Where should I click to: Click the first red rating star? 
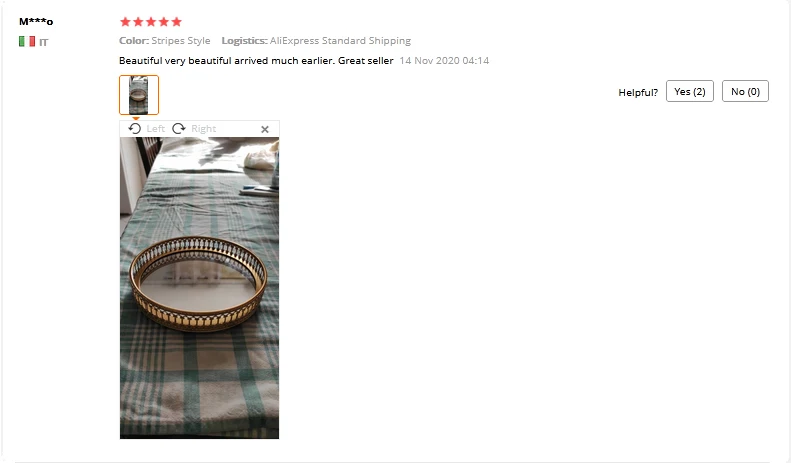(x=125, y=22)
